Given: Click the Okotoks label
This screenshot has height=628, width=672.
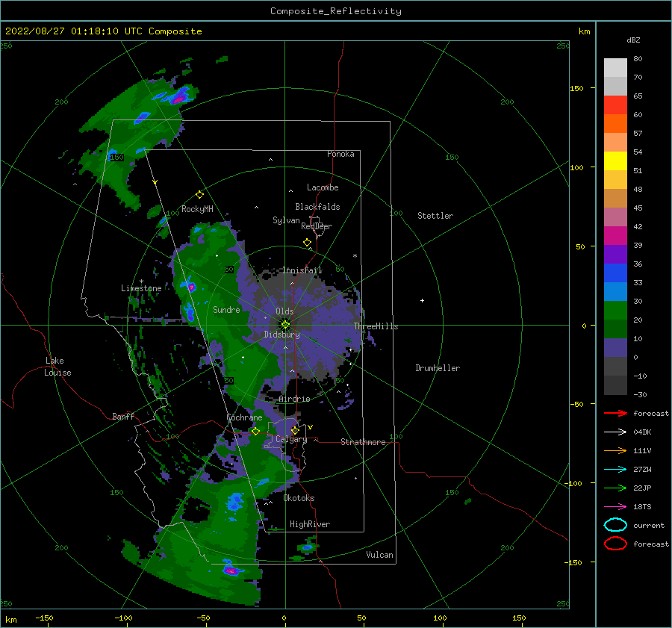Looking at the screenshot, I should tap(299, 499).
